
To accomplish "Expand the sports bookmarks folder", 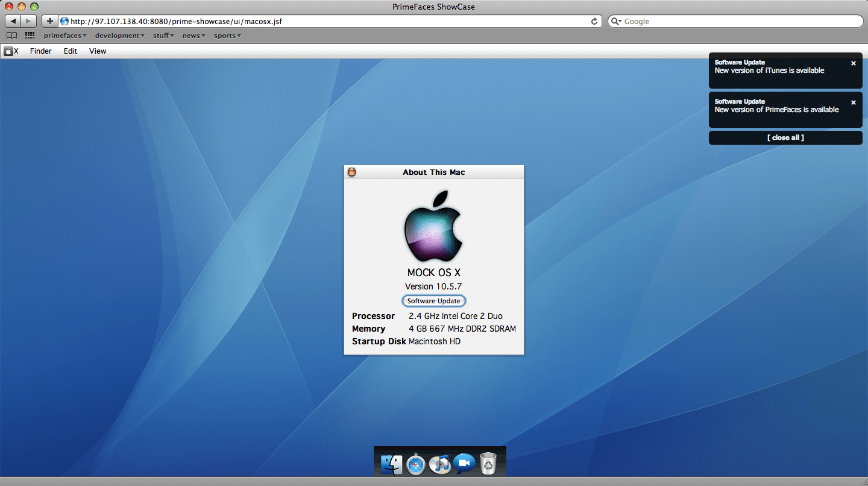I will tap(227, 36).
